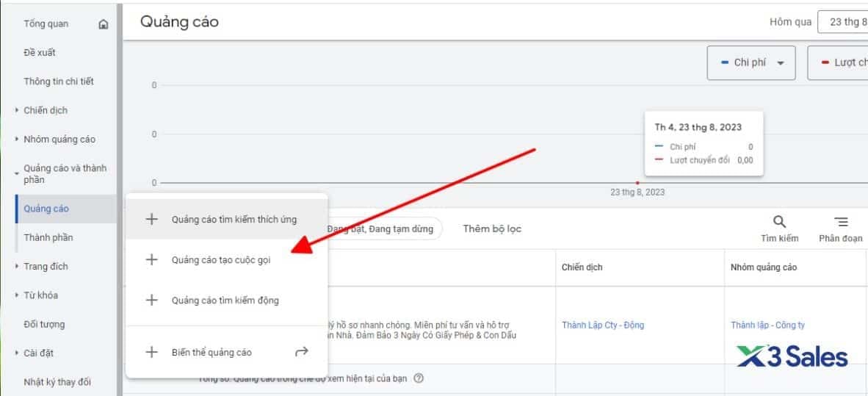Open the Thành Lập Cty - Động campaign link
The image size is (868, 396).
click(603, 325)
